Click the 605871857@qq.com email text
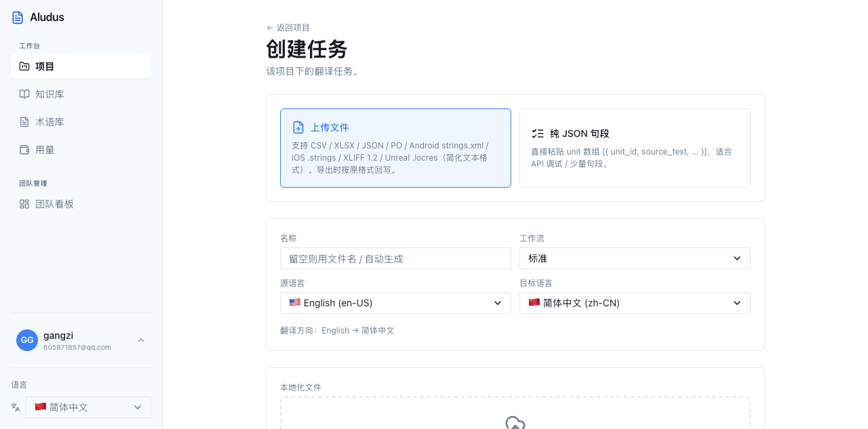 coord(77,347)
